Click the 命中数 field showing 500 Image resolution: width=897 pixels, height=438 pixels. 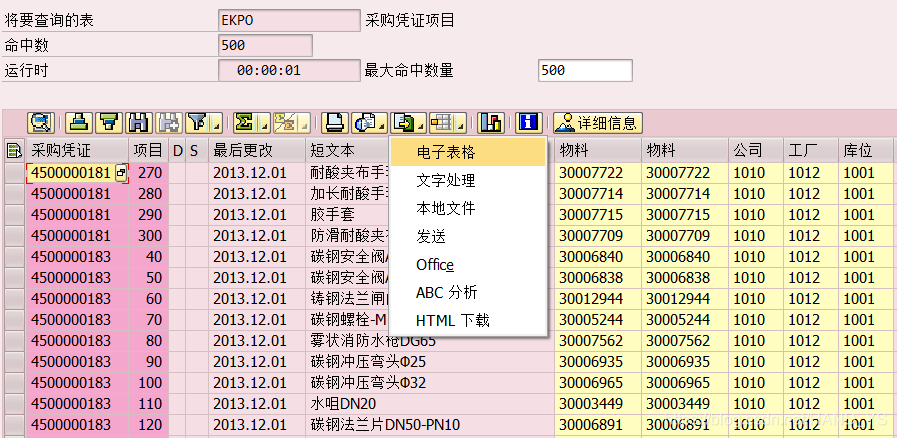pyautogui.click(x=265, y=46)
